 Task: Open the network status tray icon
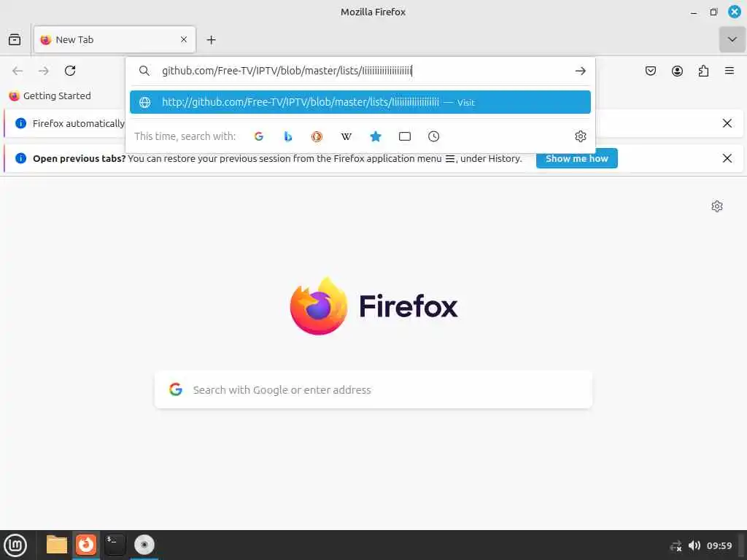pyautogui.click(x=676, y=545)
